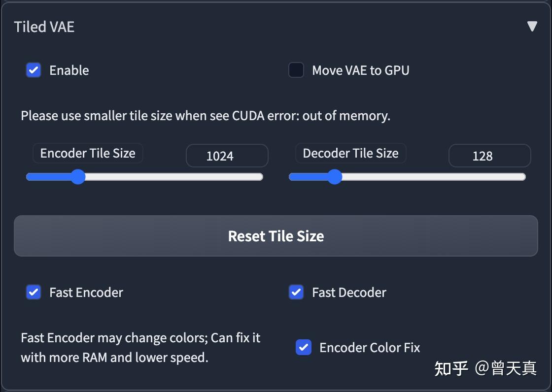This screenshot has width=552, height=392.
Task: Check the Move VAE to GPU box
Action: click(x=296, y=70)
